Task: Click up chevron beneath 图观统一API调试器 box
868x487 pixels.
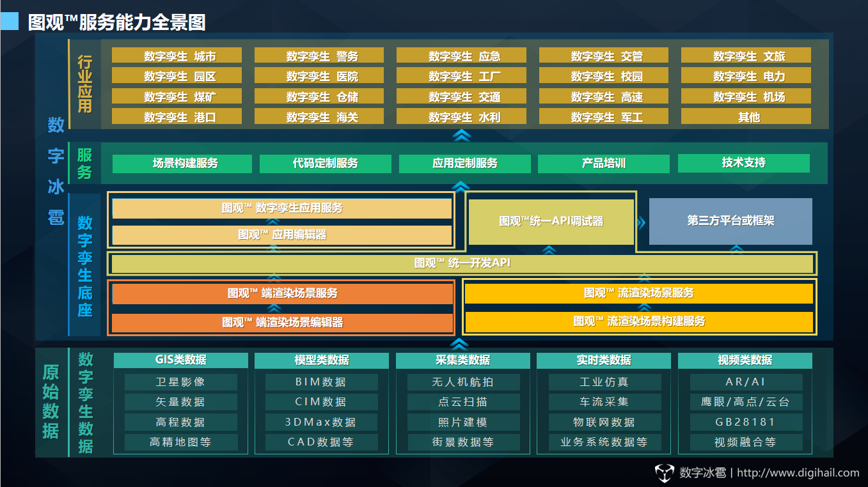Action: point(551,249)
